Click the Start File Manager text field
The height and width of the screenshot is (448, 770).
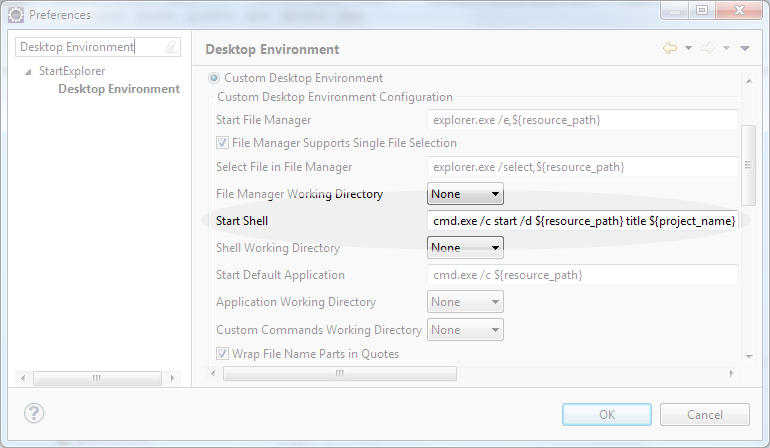click(583, 121)
